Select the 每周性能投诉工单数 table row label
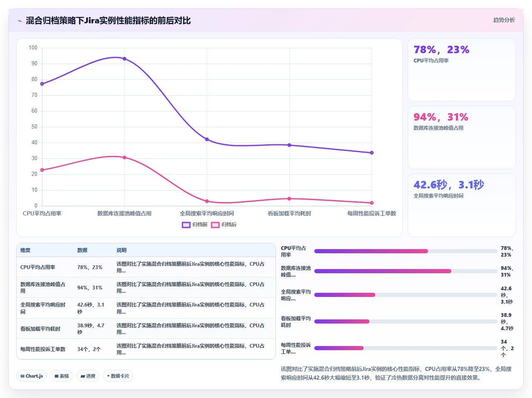Screen dimensions: 532x398 pyautogui.click(x=43, y=349)
